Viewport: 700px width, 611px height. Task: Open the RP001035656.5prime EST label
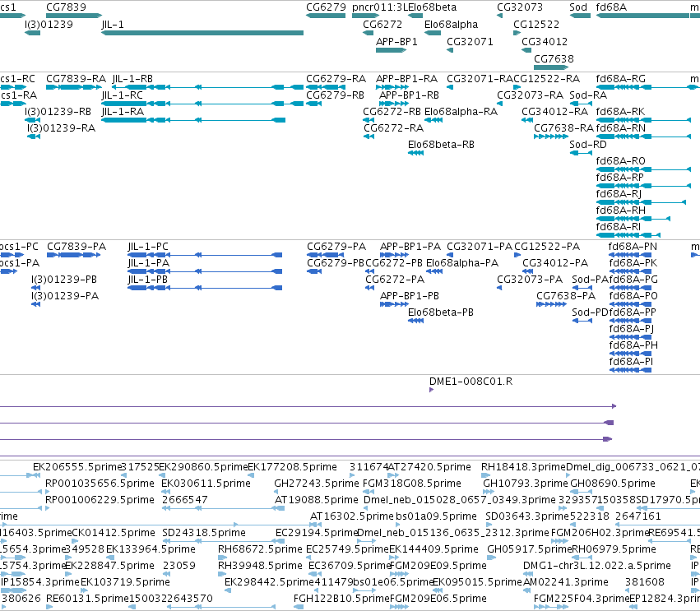[100, 484]
